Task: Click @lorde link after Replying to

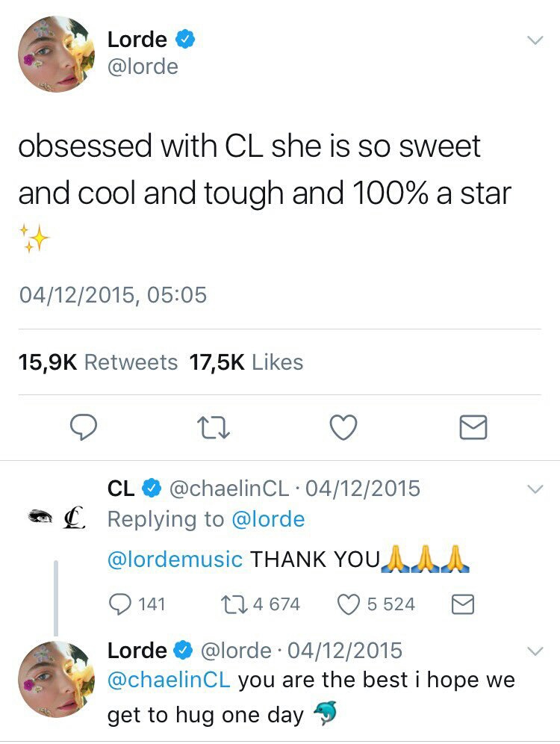Action: click(269, 519)
